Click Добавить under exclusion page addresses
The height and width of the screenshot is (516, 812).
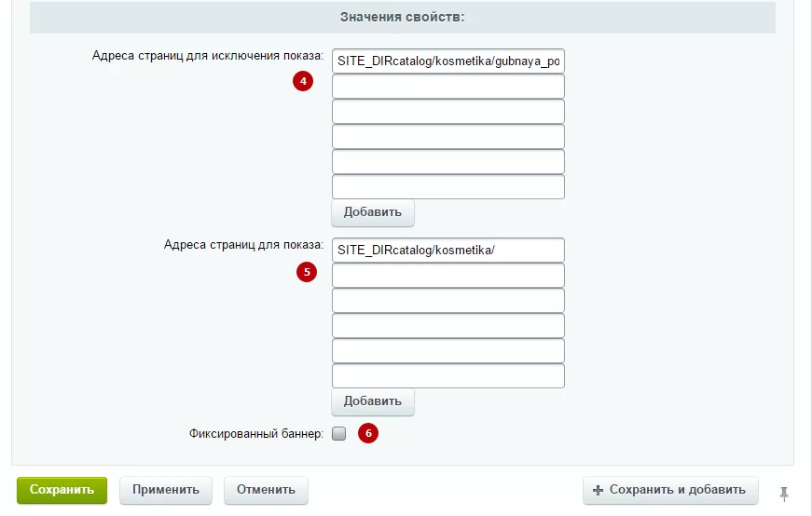373,212
